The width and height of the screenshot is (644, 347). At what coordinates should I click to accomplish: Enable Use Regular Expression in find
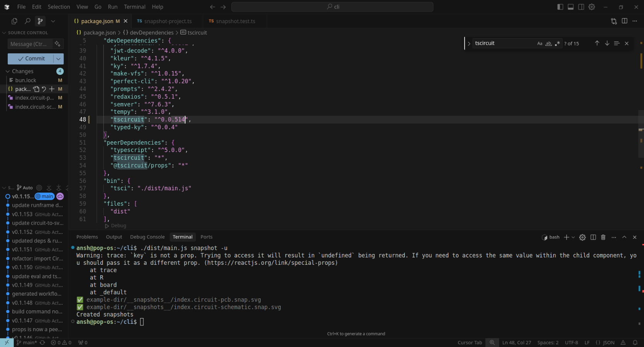557,44
